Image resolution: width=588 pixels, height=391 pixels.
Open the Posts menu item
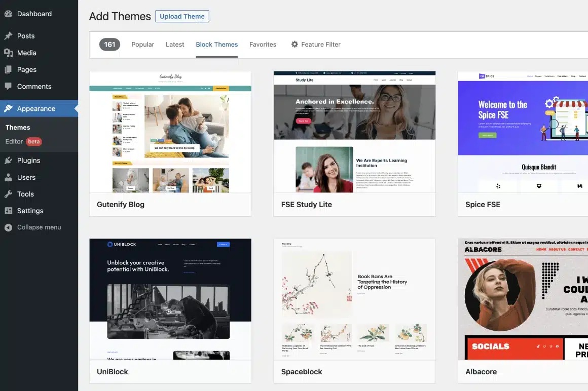(x=39, y=36)
